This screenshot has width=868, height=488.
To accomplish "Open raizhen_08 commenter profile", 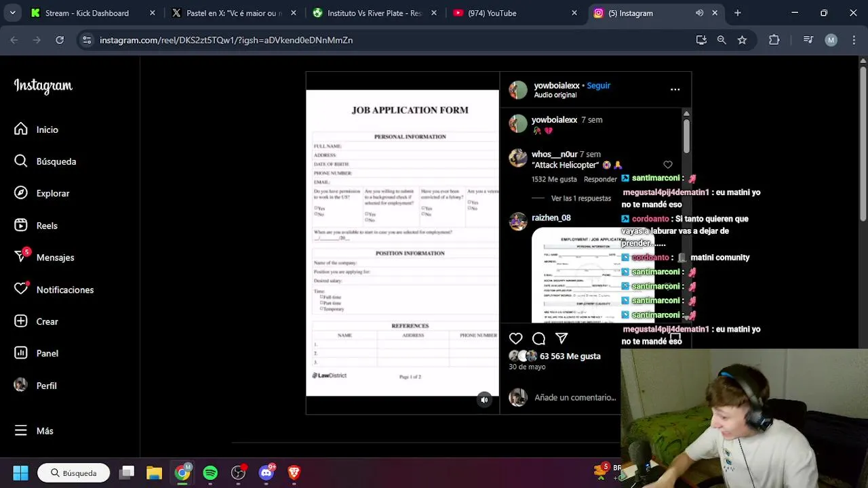I will click(x=551, y=218).
